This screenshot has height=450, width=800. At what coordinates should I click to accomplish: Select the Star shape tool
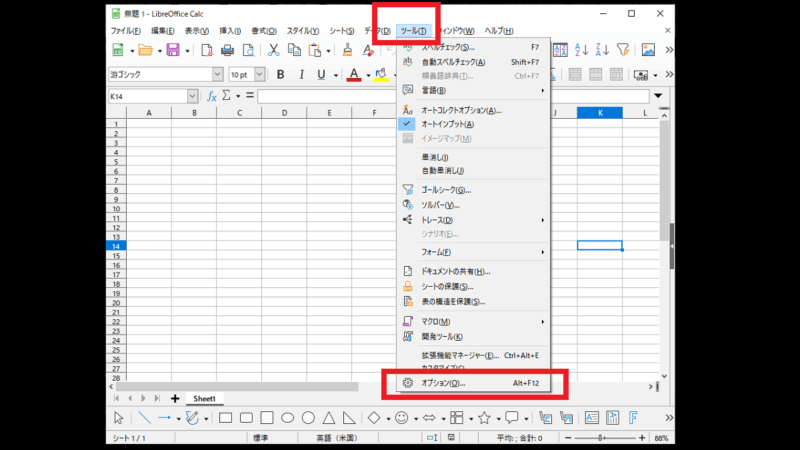pyautogui.click(x=484, y=418)
